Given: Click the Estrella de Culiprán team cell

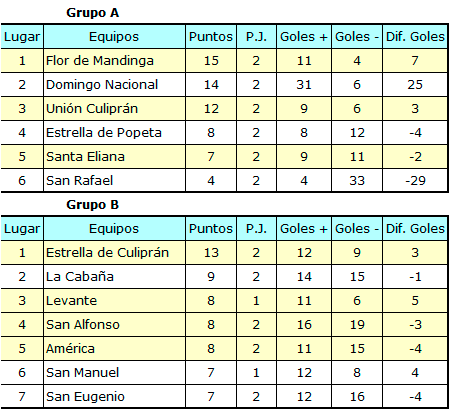Looking at the screenshot, I should point(114,252).
